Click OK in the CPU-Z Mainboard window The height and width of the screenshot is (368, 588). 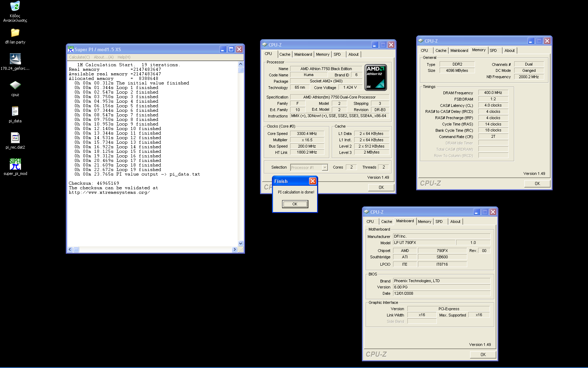[483, 355]
